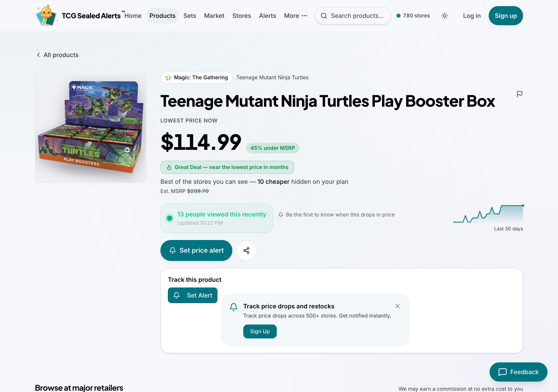Open the Products nav tab

[x=162, y=16]
